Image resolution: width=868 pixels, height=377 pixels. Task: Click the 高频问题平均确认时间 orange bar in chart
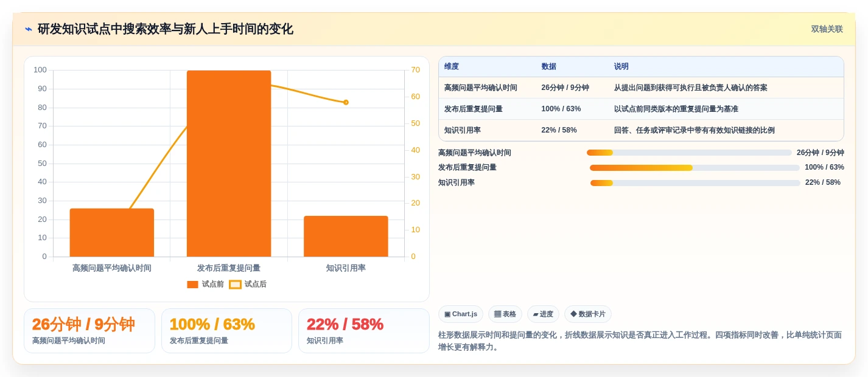(112, 232)
